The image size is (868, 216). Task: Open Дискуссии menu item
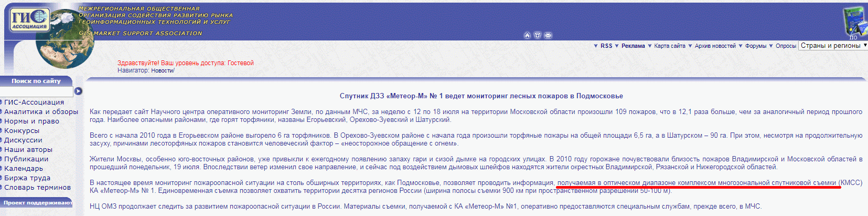coord(23,140)
